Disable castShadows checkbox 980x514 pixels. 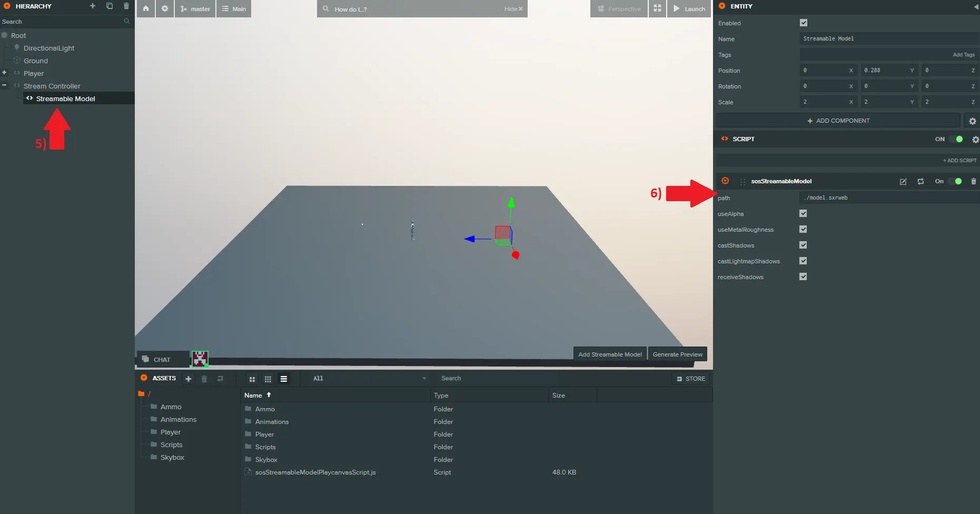coord(803,245)
